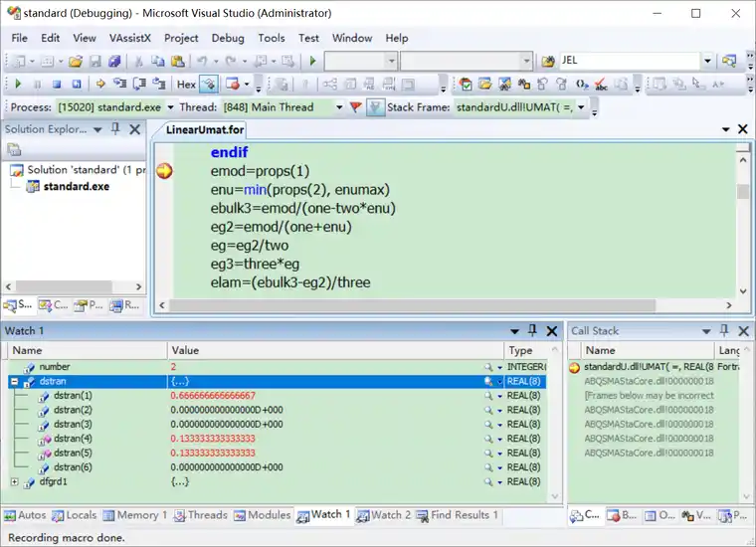
Task: Click the VAssistX open file in solution icon
Action: point(485,85)
